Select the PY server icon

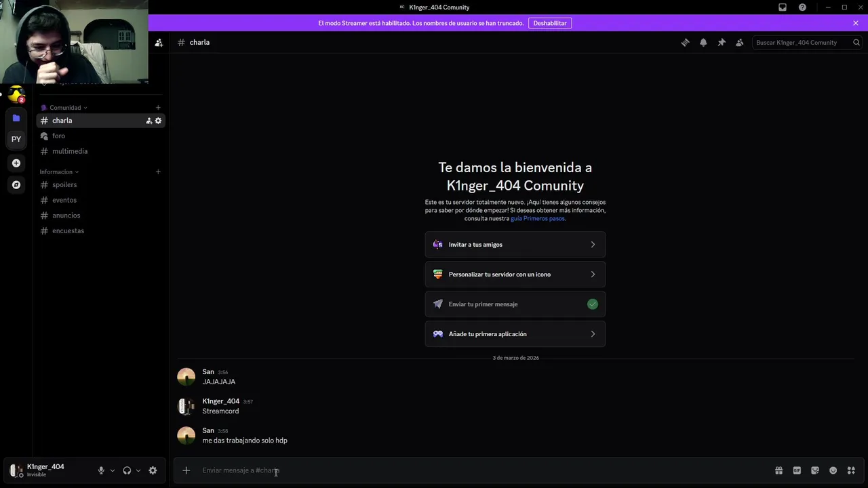(16, 139)
